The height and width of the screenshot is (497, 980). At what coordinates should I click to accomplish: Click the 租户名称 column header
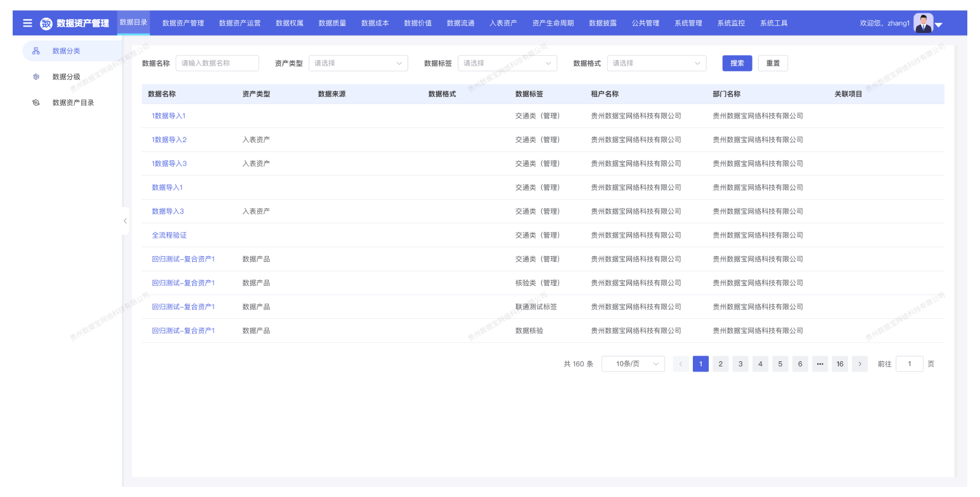pos(605,94)
